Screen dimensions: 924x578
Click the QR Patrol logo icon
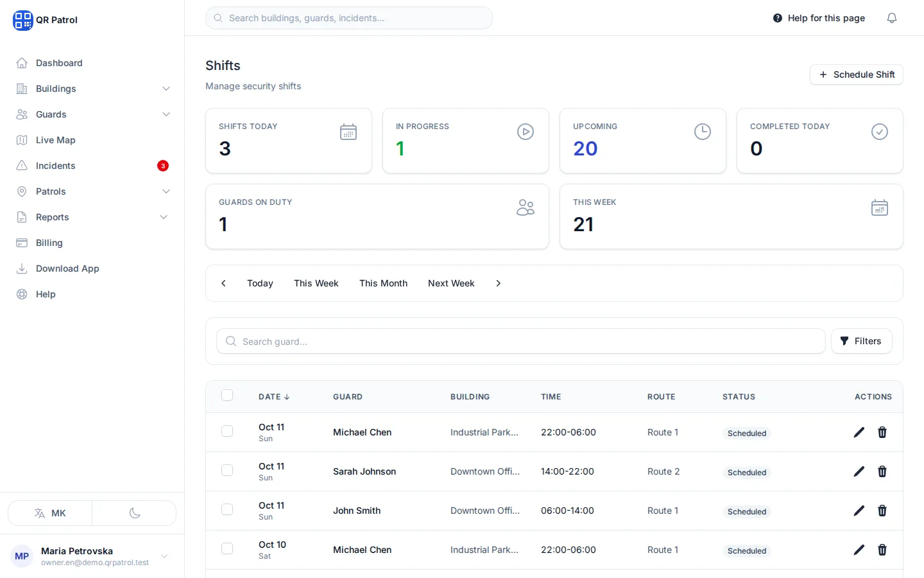point(22,20)
